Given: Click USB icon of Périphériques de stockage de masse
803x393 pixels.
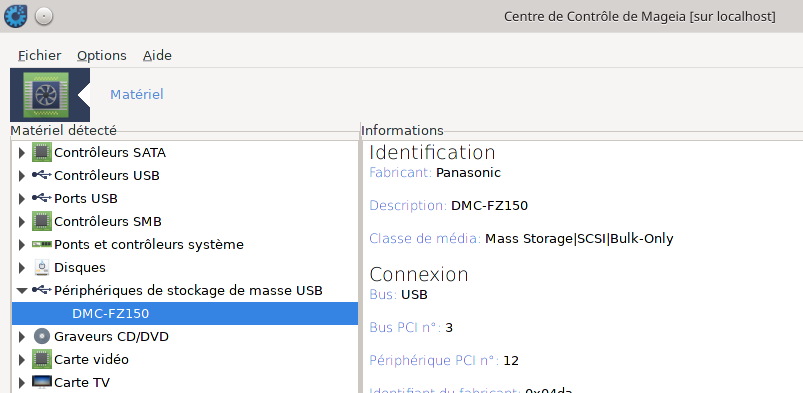Looking at the screenshot, I should (x=41, y=290).
